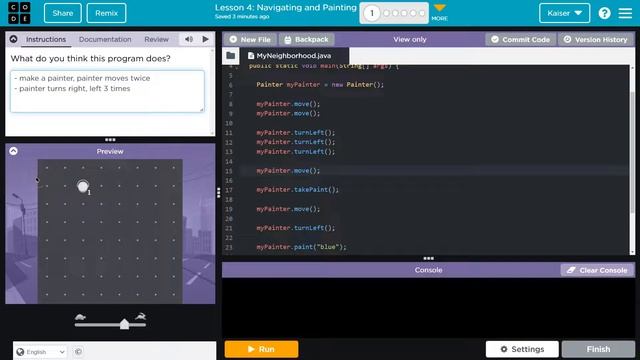This screenshot has width=640, height=360.
Task: Open the hamburger menu icon
Action: pos(625,13)
